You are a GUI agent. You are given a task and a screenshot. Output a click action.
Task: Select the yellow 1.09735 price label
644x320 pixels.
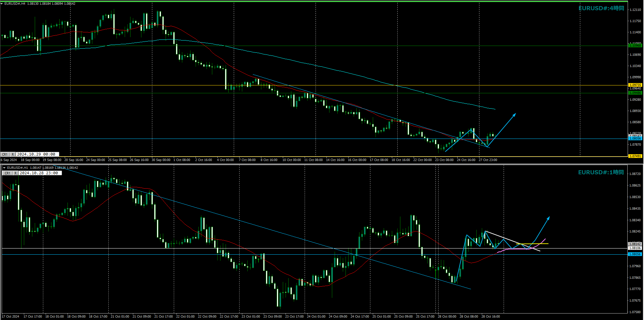[635, 85]
